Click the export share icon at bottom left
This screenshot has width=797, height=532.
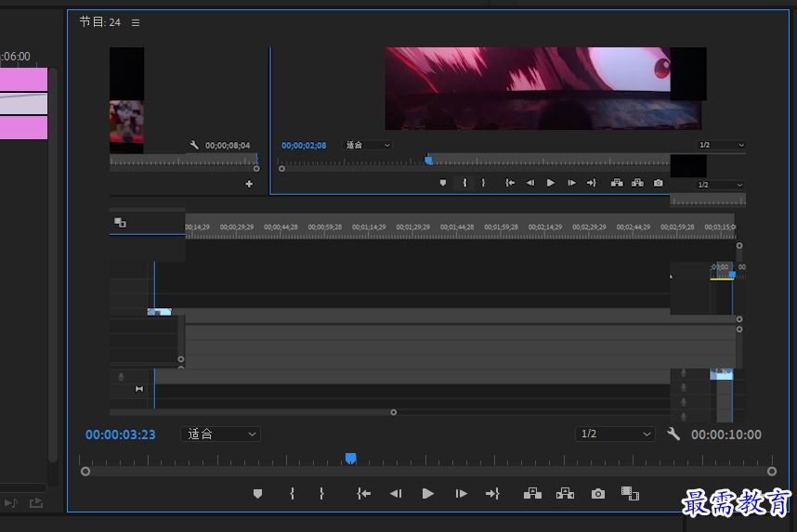(36, 502)
